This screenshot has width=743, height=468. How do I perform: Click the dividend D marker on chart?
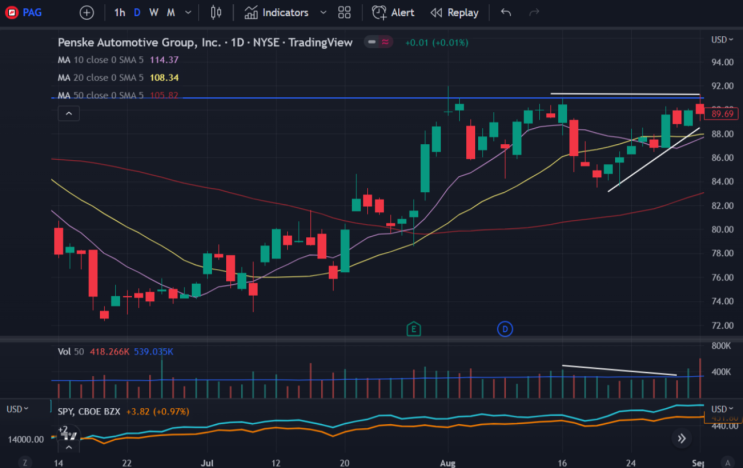505,329
